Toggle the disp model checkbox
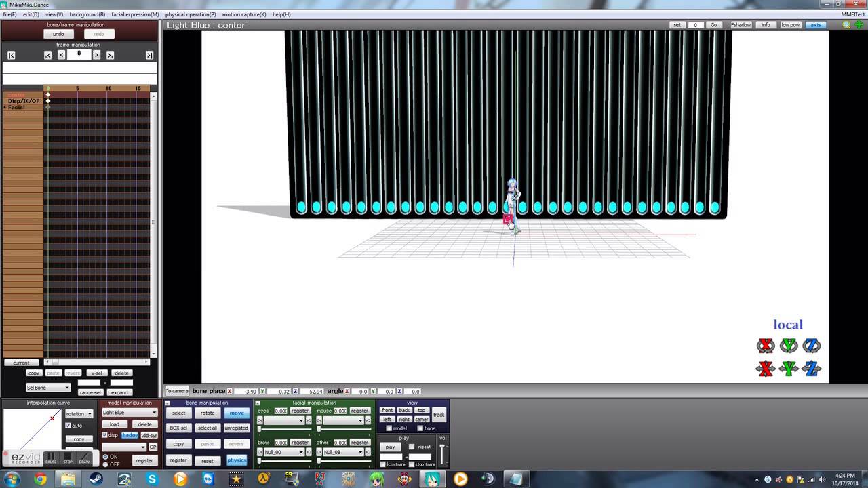Image resolution: width=868 pixels, height=488 pixels. pos(104,435)
